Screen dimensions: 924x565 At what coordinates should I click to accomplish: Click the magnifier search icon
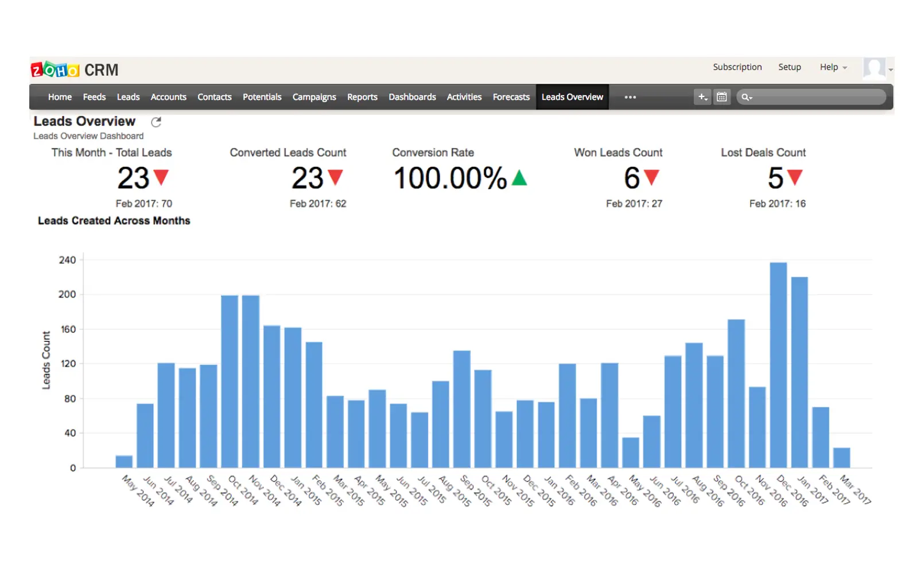746,97
